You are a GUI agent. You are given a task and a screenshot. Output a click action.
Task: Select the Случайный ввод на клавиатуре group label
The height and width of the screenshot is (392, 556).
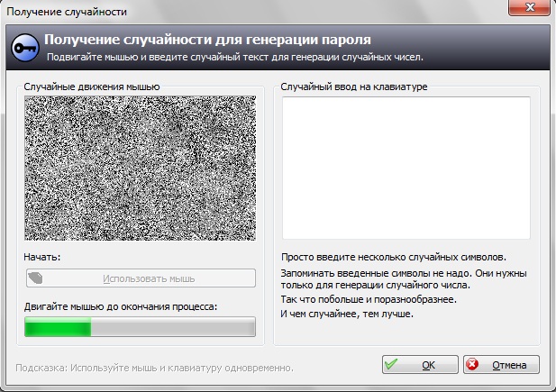pos(354,87)
